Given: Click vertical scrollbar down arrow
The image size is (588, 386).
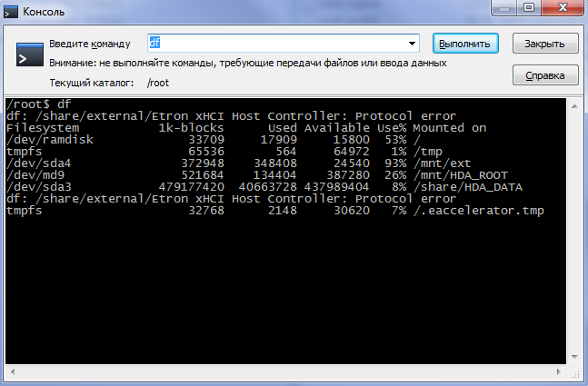Looking at the screenshot, I should click(x=574, y=357).
